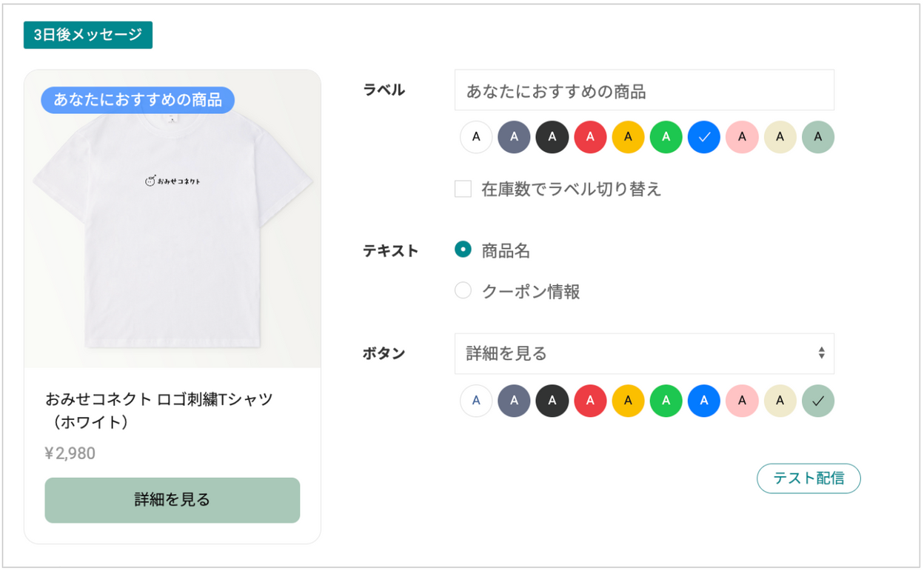This screenshot has width=924, height=574.
Task: Select slate gray label color swatch
Action: tap(514, 137)
